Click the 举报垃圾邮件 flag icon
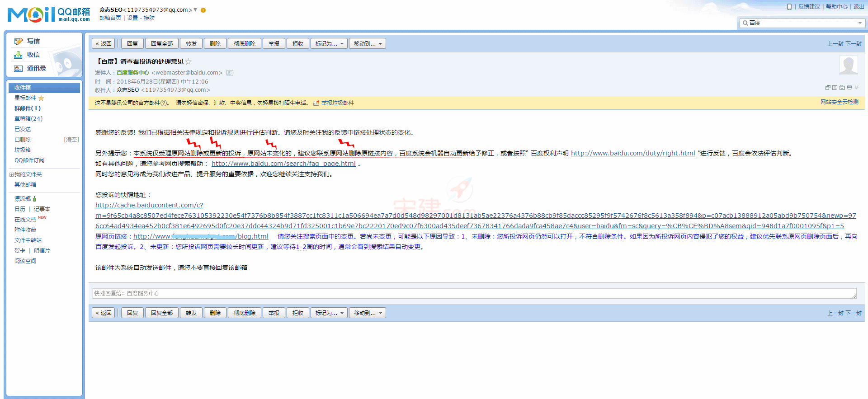This screenshot has width=868, height=399. coord(316,103)
